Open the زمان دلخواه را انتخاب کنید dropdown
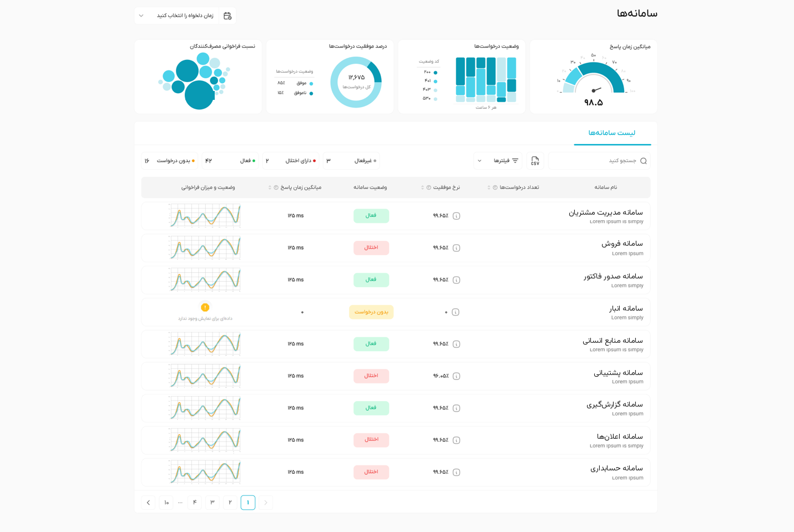The height and width of the screenshot is (532, 794). (185, 16)
